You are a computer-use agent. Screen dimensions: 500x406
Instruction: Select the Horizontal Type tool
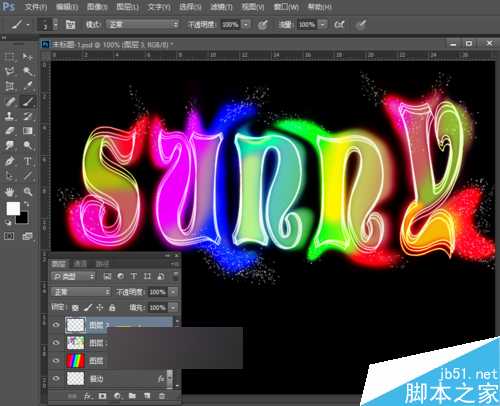coord(28,161)
